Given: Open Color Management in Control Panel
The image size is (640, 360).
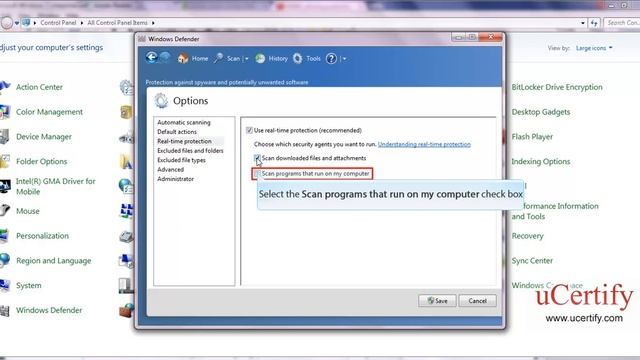Looking at the screenshot, I should point(49,112).
